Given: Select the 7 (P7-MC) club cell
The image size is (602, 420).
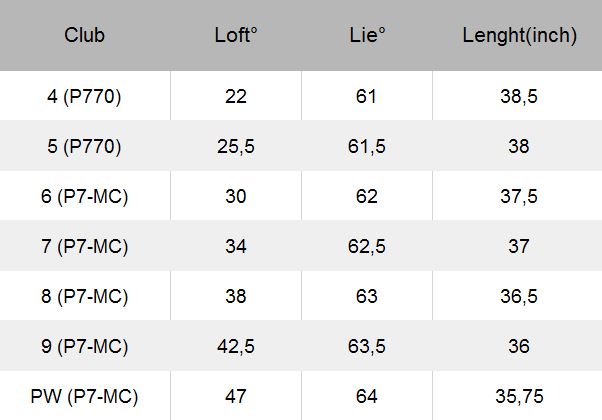Looking at the screenshot, I should [84, 246].
